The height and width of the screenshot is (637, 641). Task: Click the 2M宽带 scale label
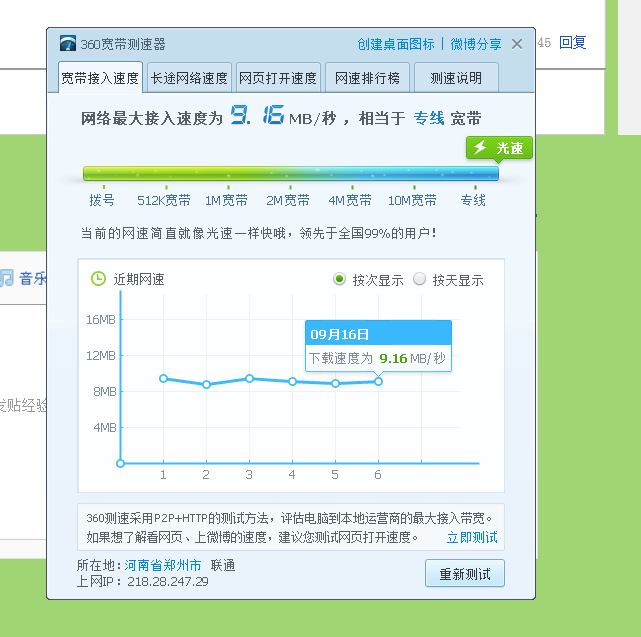pyautogui.click(x=288, y=200)
